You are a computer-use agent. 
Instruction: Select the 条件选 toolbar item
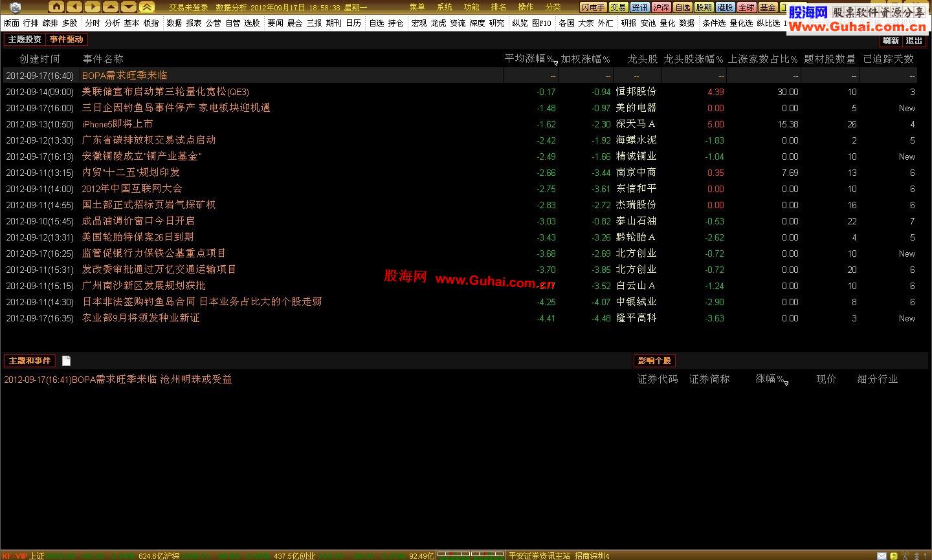(x=714, y=23)
